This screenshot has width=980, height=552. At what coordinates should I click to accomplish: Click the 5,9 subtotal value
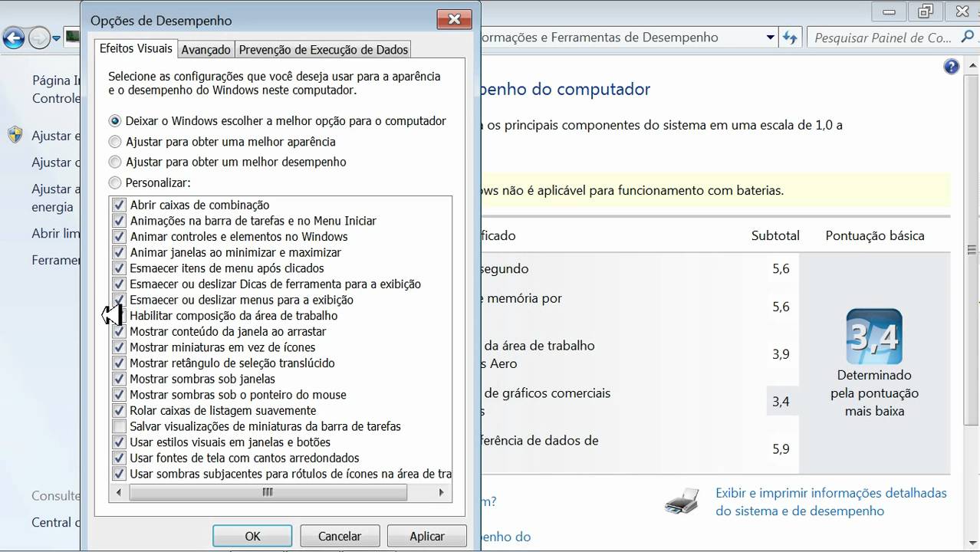click(781, 449)
